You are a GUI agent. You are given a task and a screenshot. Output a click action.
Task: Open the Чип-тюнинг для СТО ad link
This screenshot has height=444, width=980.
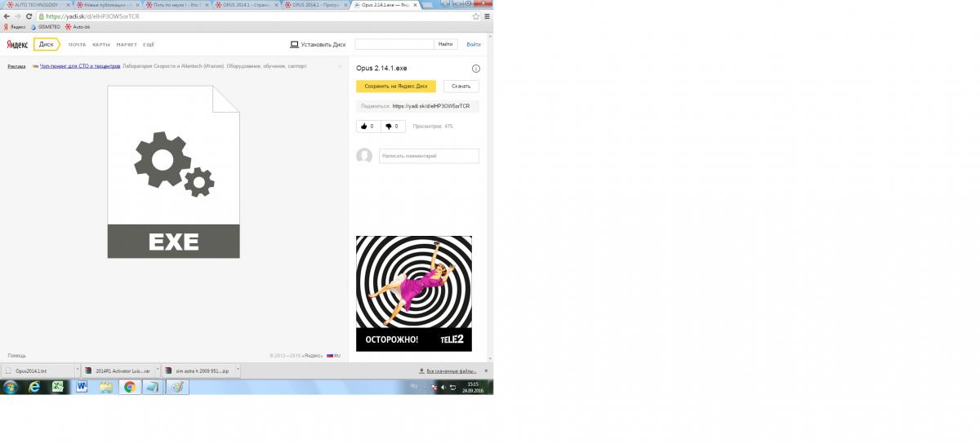80,66
